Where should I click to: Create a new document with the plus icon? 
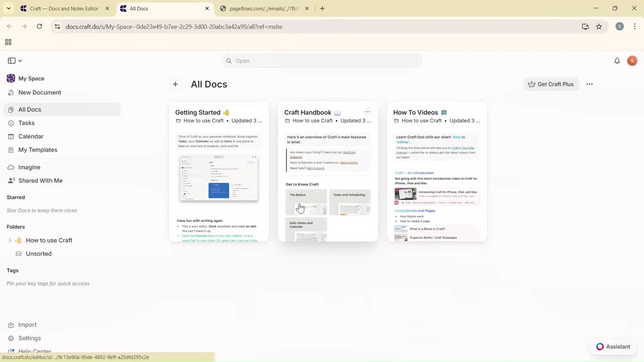[175, 84]
